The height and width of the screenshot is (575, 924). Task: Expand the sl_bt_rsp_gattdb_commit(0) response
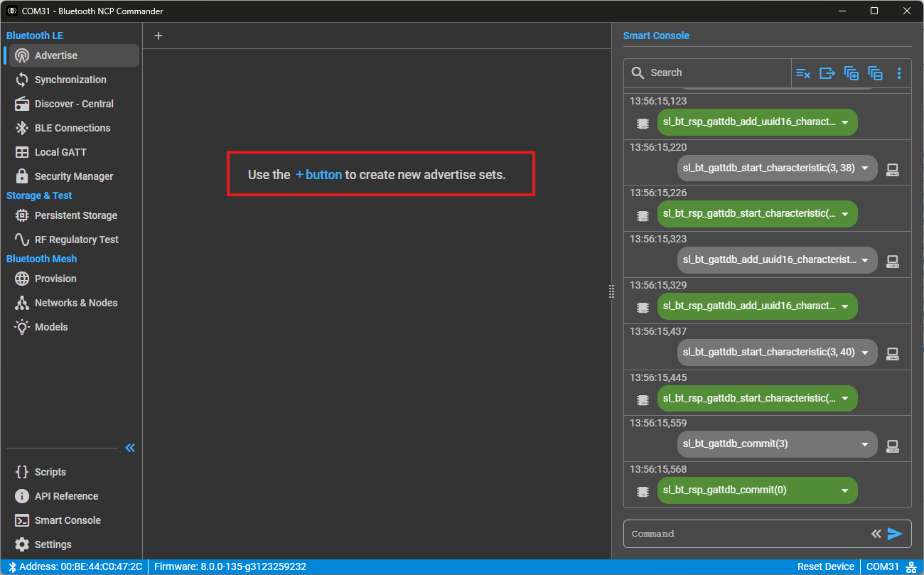click(845, 490)
